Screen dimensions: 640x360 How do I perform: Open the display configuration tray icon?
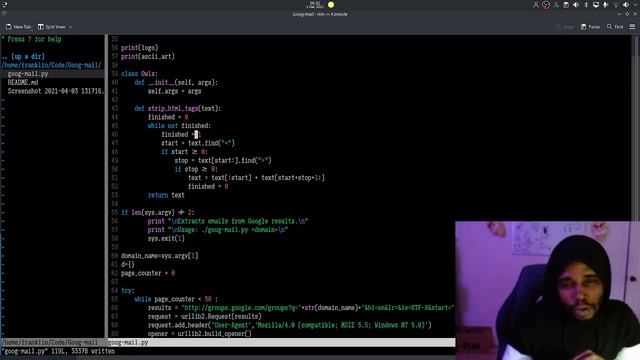[596, 5]
